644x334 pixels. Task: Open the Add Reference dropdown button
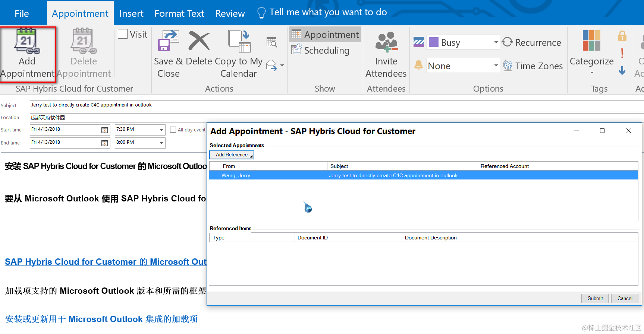tap(232, 155)
